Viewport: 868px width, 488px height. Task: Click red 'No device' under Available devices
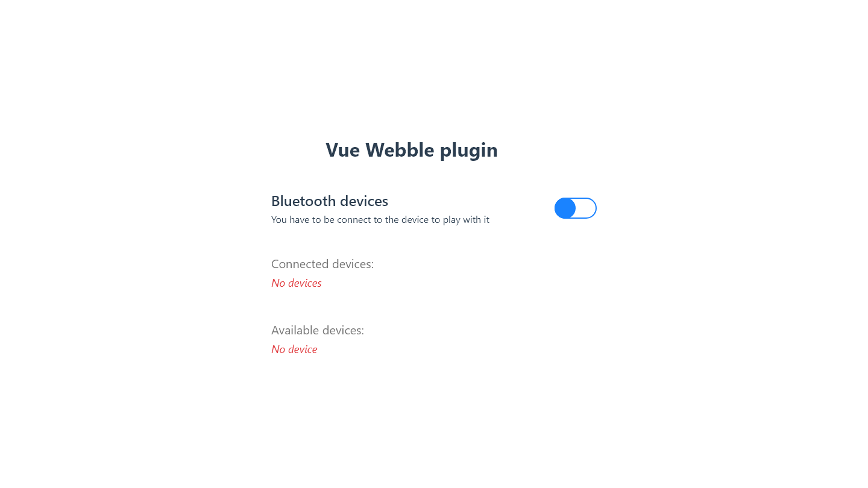tap(294, 349)
